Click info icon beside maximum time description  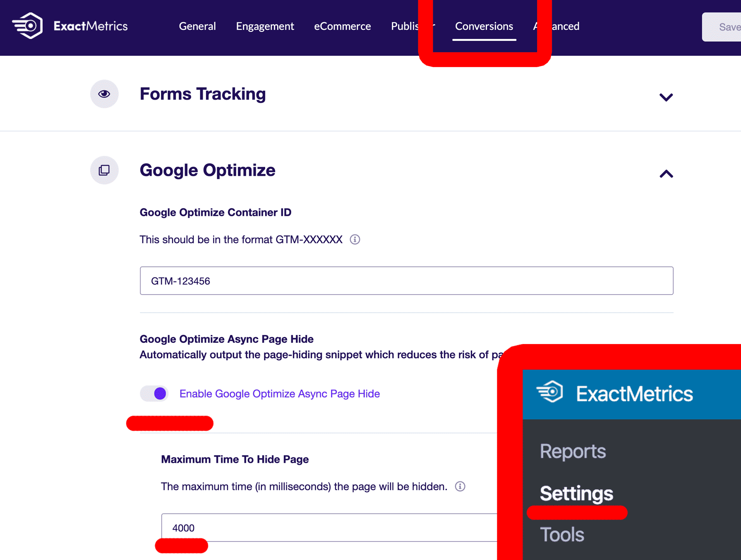tap(460, 486)
